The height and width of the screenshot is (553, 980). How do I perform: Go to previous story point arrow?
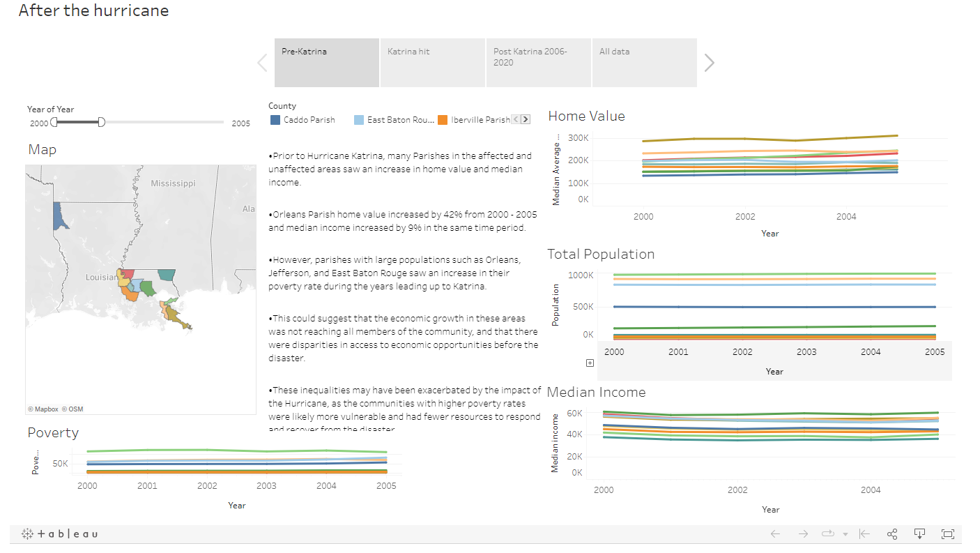pyautogui.click(x=262, y=63)
